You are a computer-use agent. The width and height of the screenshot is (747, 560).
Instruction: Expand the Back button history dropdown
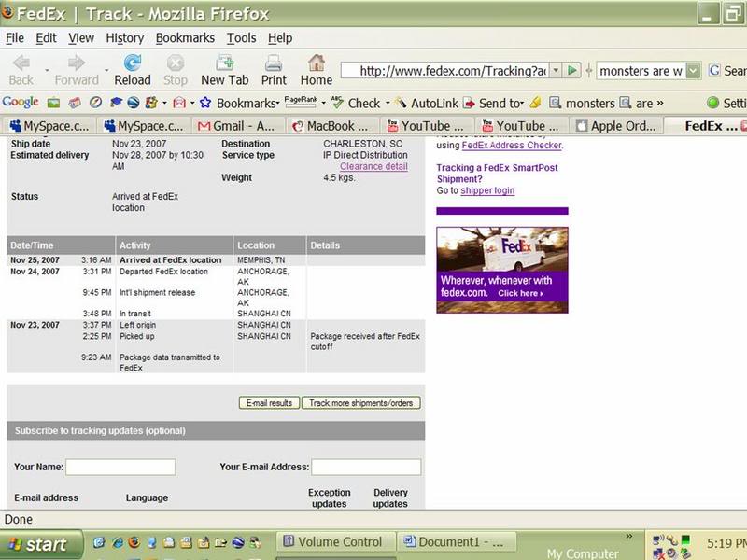click(x=47, y=71)
